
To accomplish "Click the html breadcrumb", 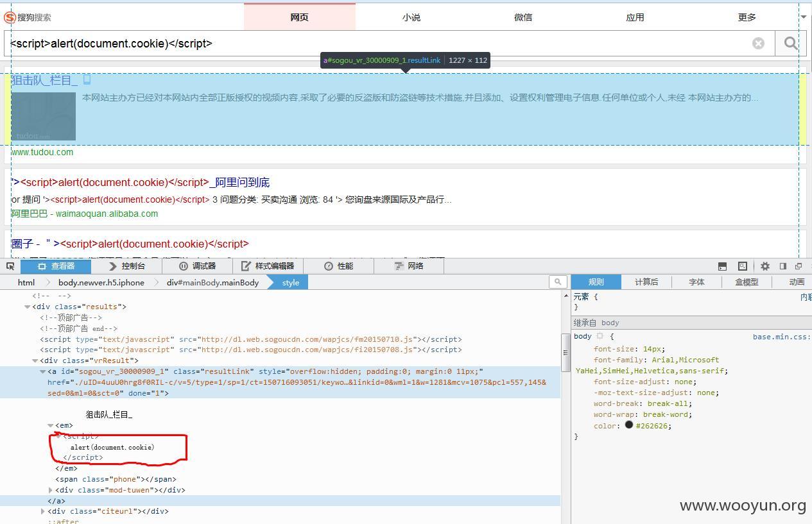I will click(x=26, y=282).
